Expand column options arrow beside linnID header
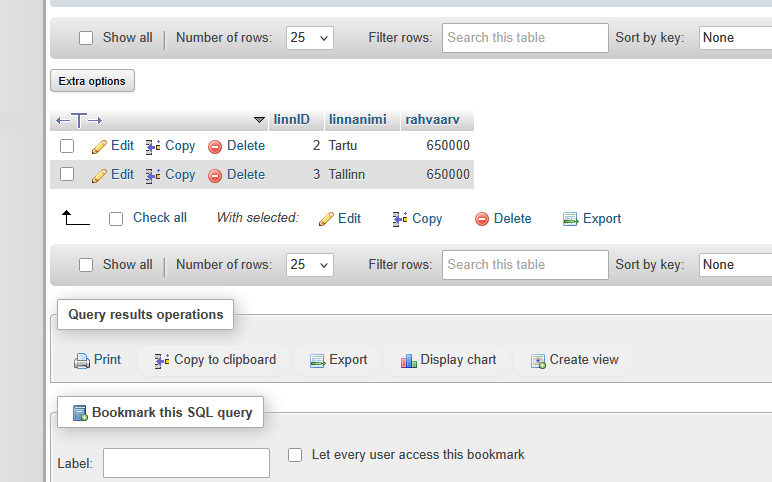Viewport: 772px width, 482px height. click(x=259, y=120)
